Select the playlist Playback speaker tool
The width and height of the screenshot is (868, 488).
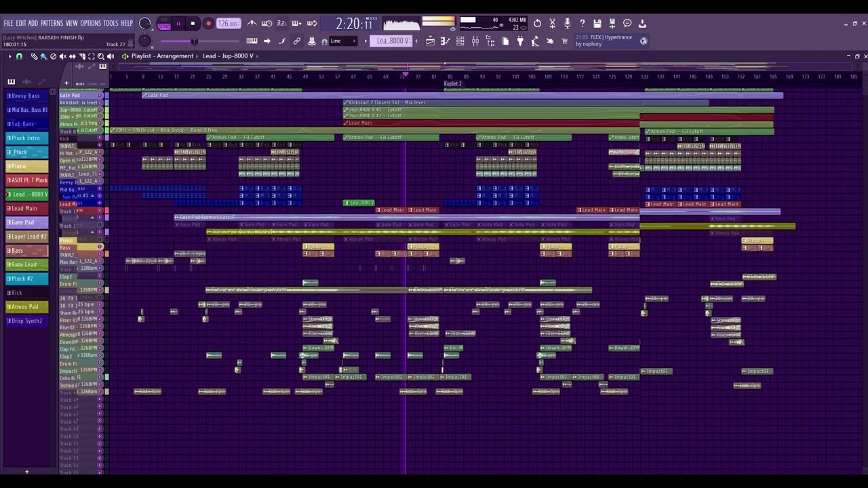[x=111, y=56]
